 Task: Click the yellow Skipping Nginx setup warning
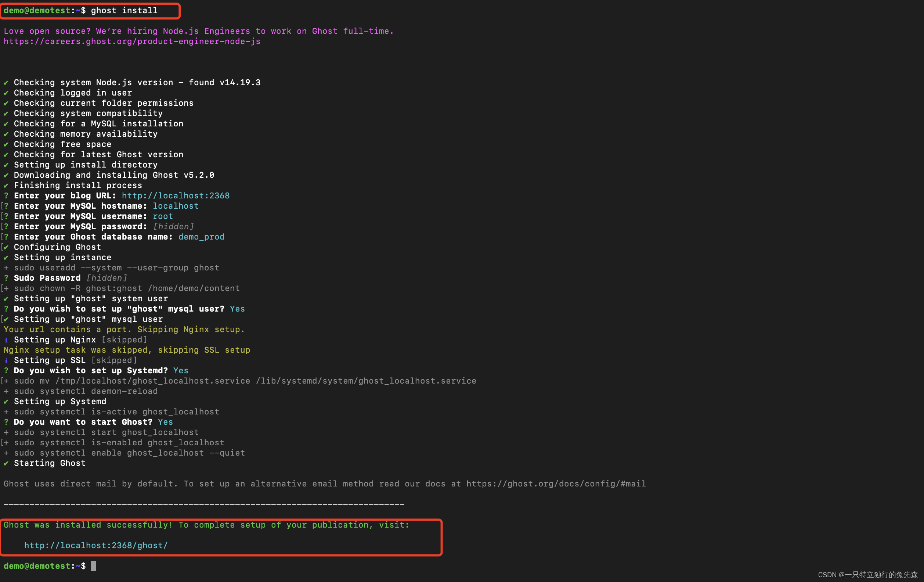tap(124, 329)
